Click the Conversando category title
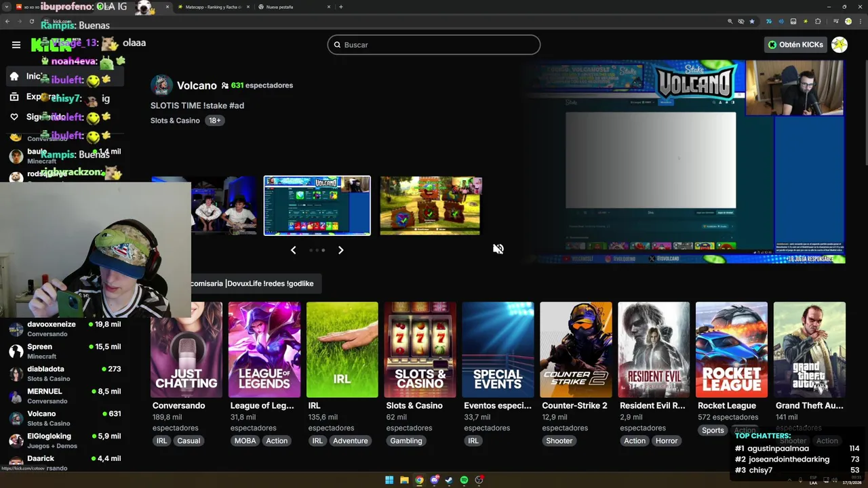Screen dimensions: 868x488 click(179, 405)
